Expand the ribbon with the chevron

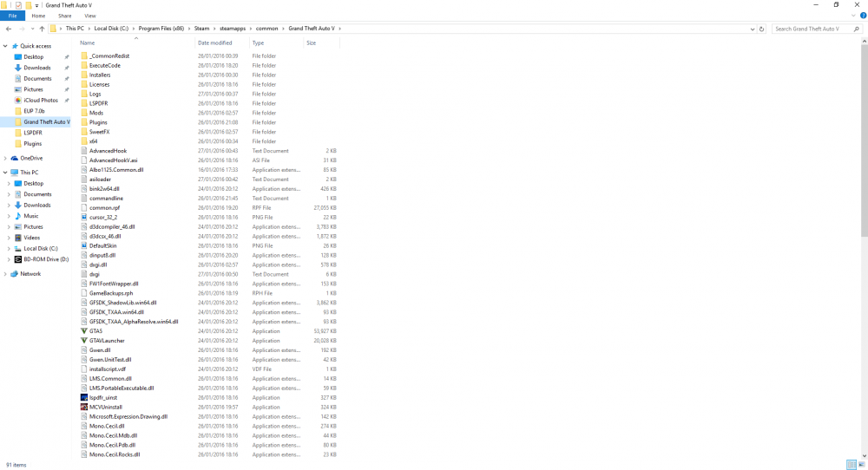click(853, 16)
